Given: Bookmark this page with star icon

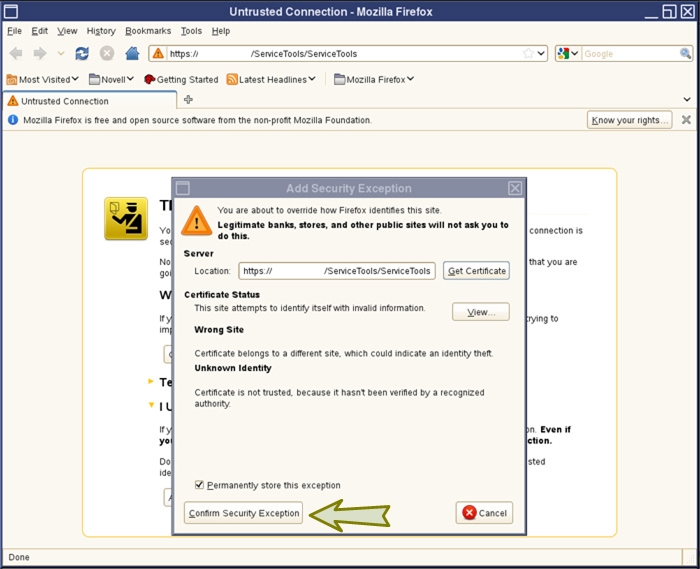Looking at the screenshot, I should tap(528, 53).
